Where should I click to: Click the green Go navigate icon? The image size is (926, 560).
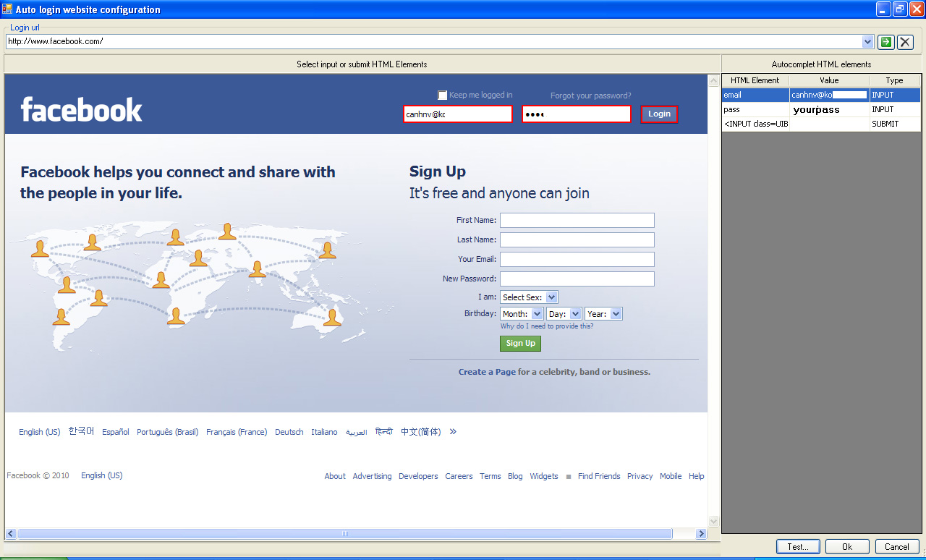[885, 42]
